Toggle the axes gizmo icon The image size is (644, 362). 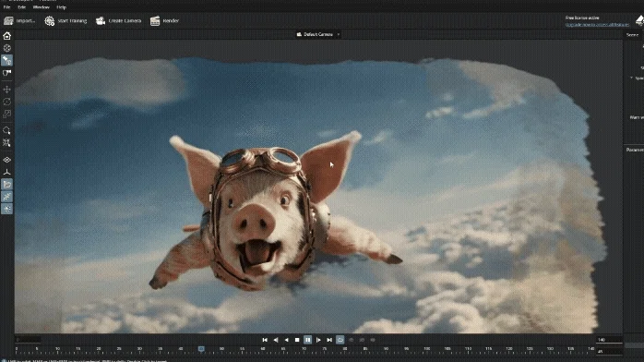tap(7, 172)
